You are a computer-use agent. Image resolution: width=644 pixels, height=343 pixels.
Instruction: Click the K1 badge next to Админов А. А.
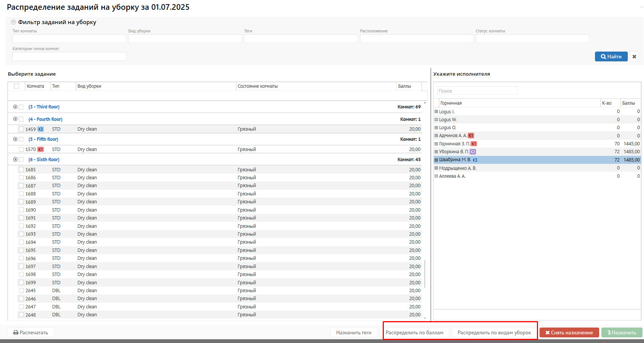[x=471, y=136]
